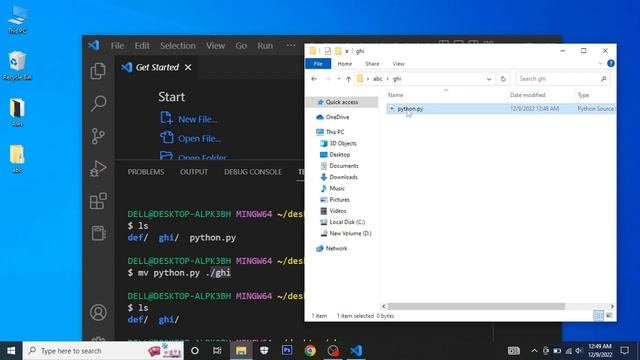Open the Home ribbon tab in File Explorer
The width and height of the screenshot is (640, 360).
[344, 64]
